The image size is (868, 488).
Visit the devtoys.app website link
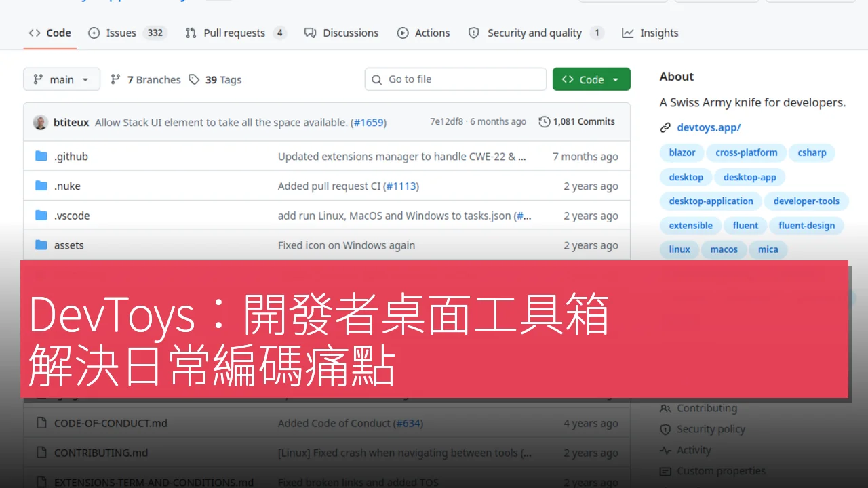tap(709, 127)
